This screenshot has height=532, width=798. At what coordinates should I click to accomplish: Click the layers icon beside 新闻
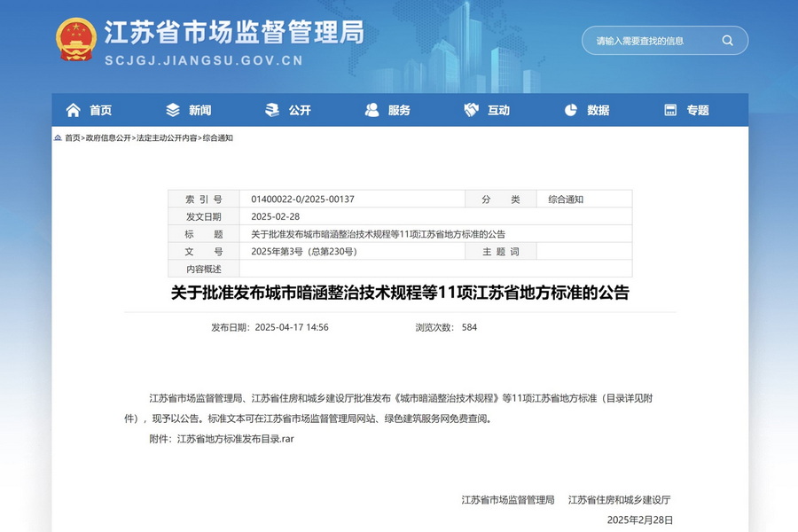pyautogui.click(x=173, y=110)
